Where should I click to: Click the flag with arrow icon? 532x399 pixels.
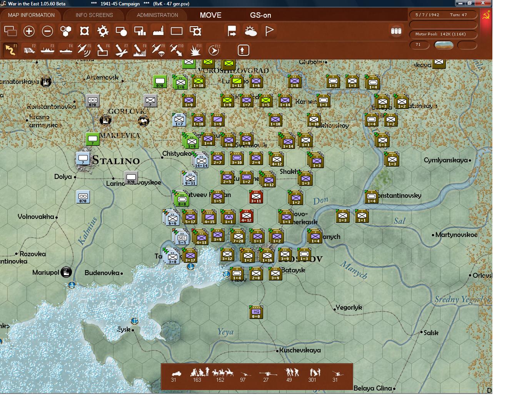point(232,31)
